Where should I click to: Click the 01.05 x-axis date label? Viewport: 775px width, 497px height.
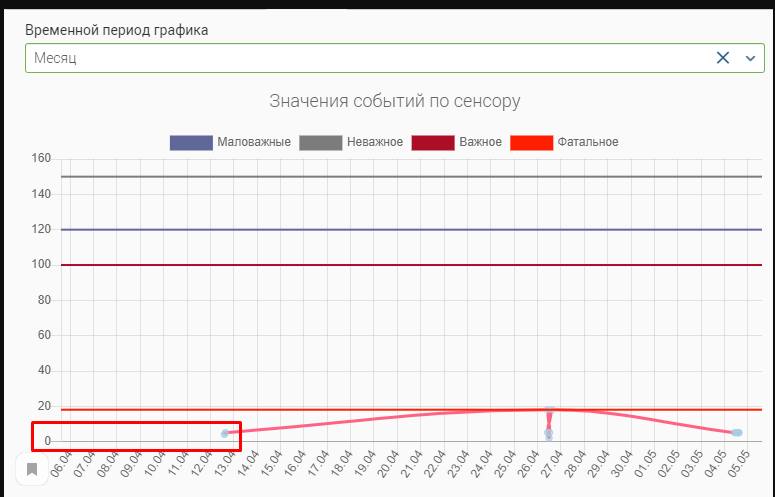646,463
